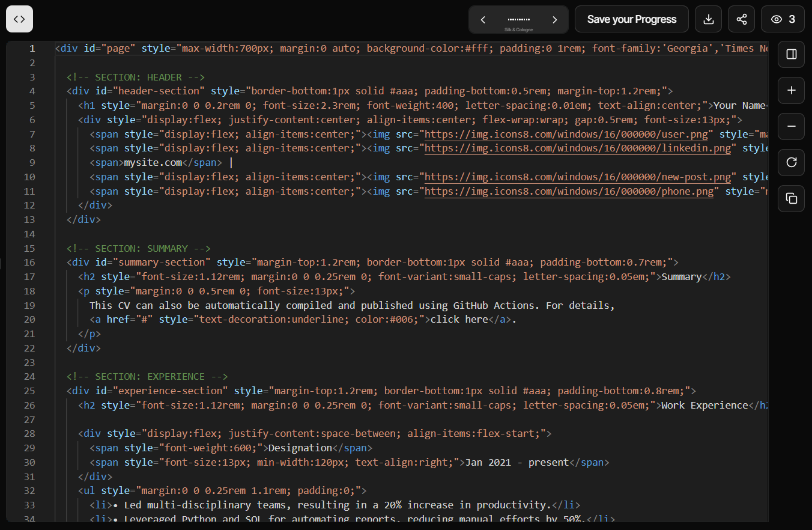Click 'Your Name' text on line 5
Image resolution: width=812 pixels, height=530 pixels.
pos(739,106)
